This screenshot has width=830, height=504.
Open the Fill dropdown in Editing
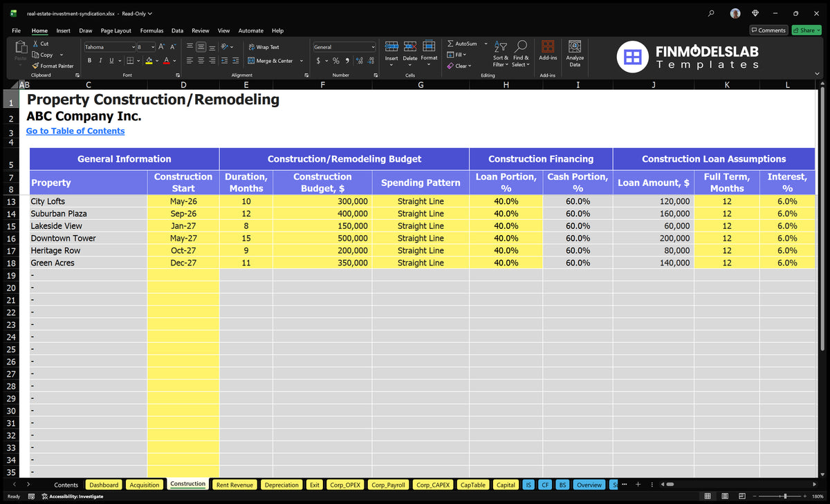[457, 55]
